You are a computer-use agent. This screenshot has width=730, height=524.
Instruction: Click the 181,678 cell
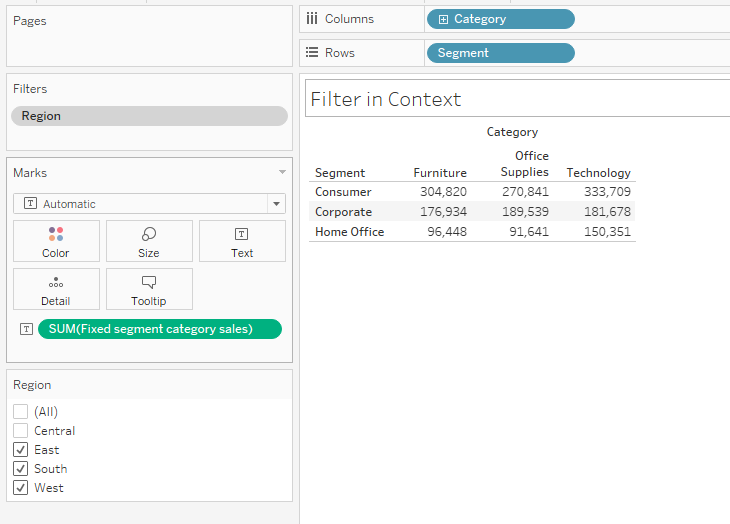608,212
